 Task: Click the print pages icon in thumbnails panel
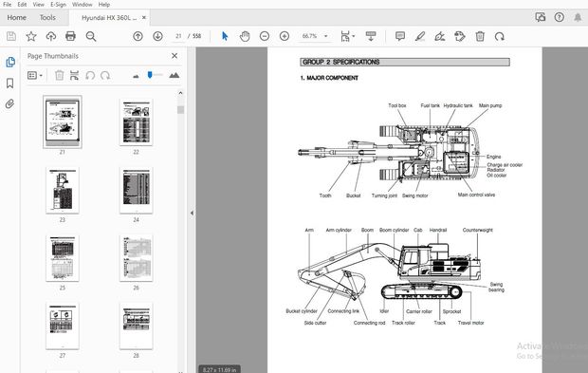click(74, 75)
